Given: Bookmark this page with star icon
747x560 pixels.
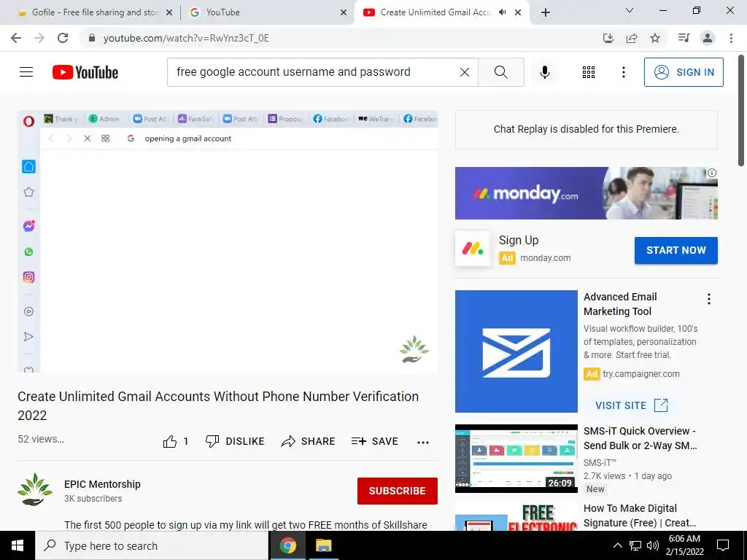Looking at the screenshot, I should click(x=655, y=38).
